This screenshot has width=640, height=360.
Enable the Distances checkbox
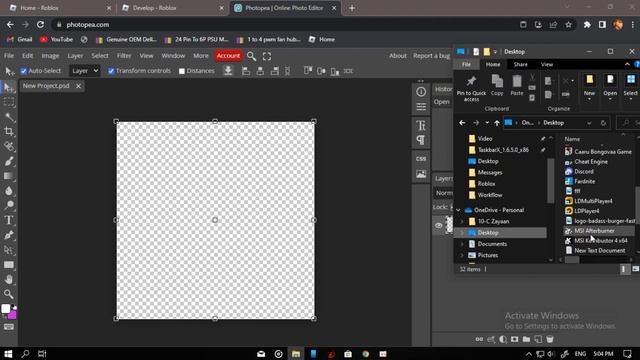point(182,71)
